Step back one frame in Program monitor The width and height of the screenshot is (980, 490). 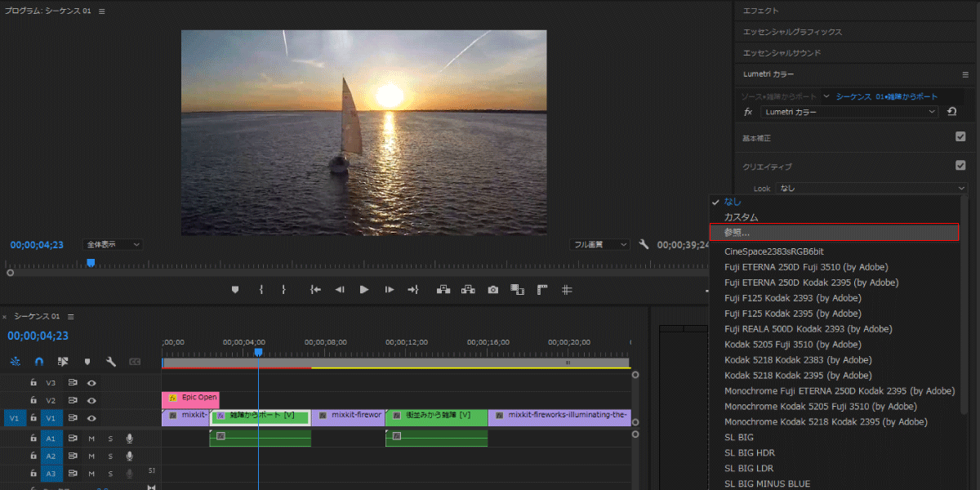coord(340,289)
